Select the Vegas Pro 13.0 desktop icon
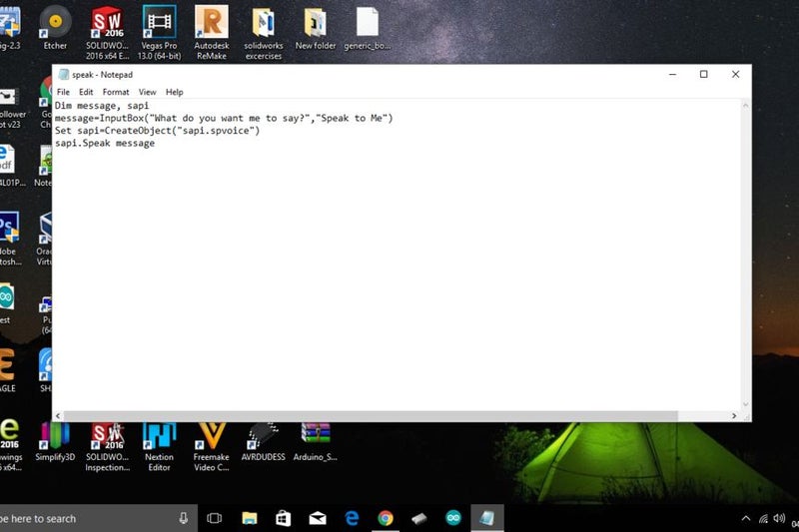The height and width of the screenshot is (532, 799). point(159,33)
